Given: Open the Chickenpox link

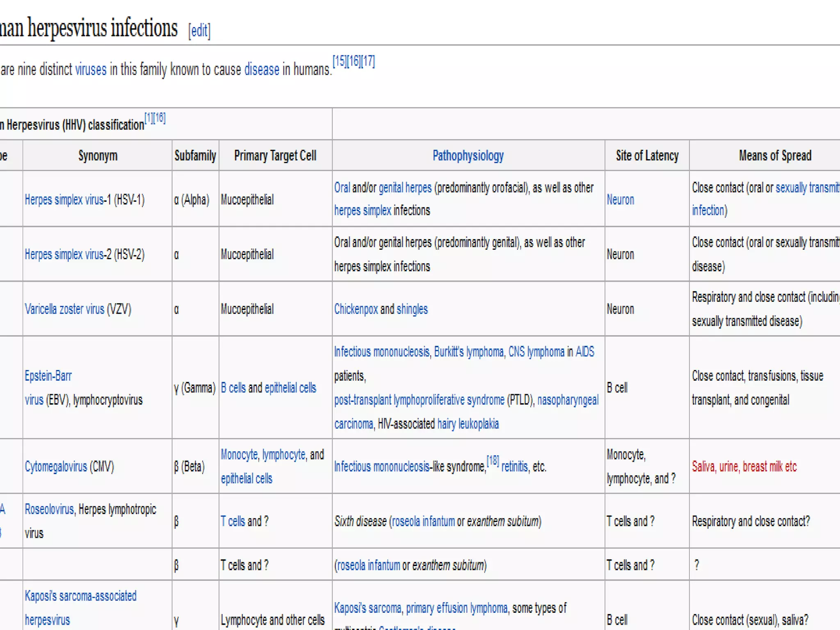Looking at the screenshot, I should point(356,309).
